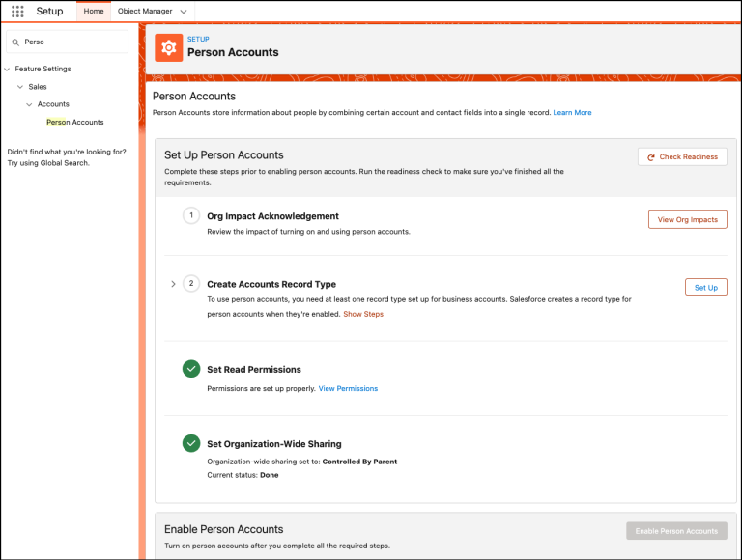Click the refresh icon on Check Readiness
The width and height of the screenshot is (742, 560).
pos(651,157)
